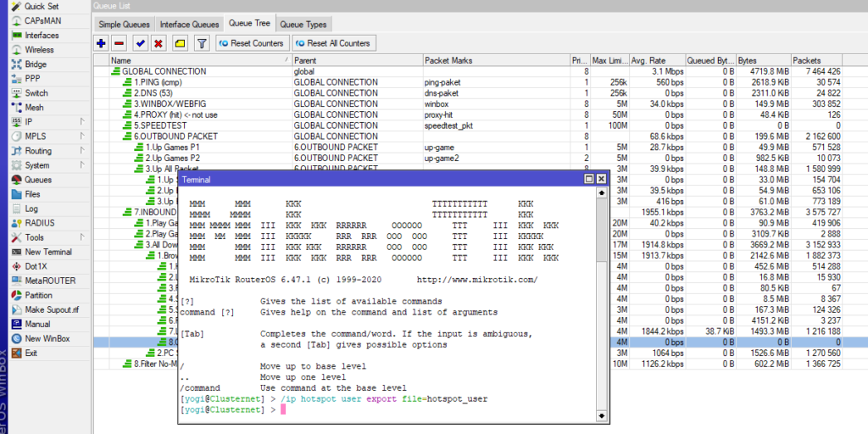Viewport: 868px width, 434px height.
Task: Open Files in the sidebar
Action: [x=32, y=194]
